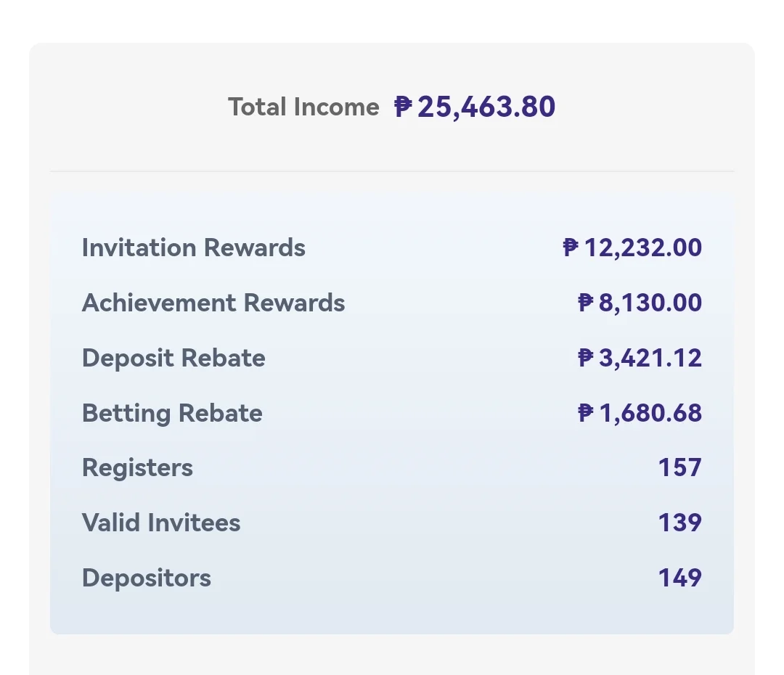Click the ₱8,130.00 achievement amount
The width and height of the screenshot is (784, 675).
[640, 303]
